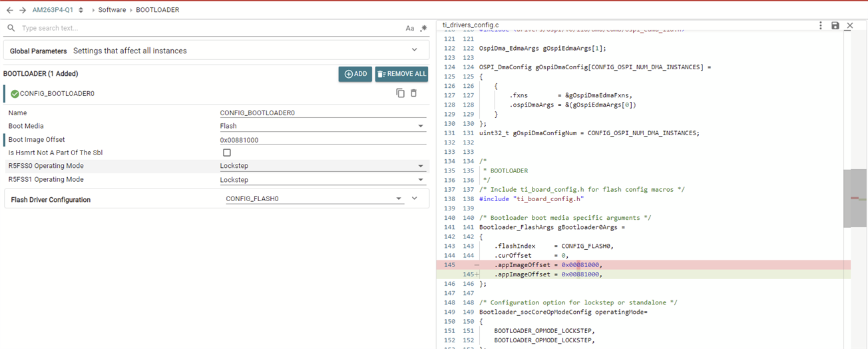This screenshot has height=349, width=868.
Task: Check 'Is Hsmrt Not A Part Of The Sbl'
Action: click(227, 153)
